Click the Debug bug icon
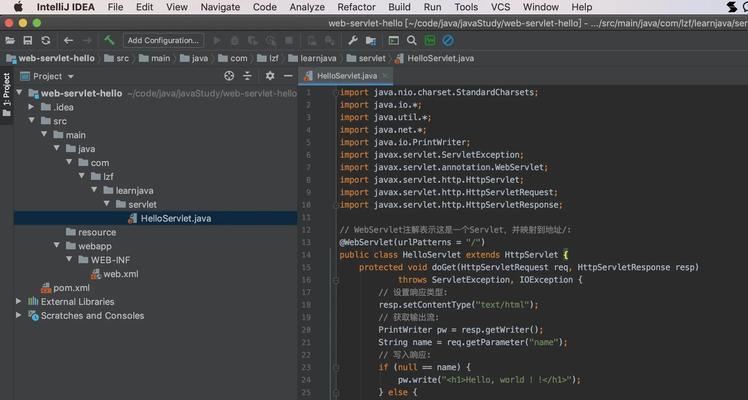 click(235, 41)
